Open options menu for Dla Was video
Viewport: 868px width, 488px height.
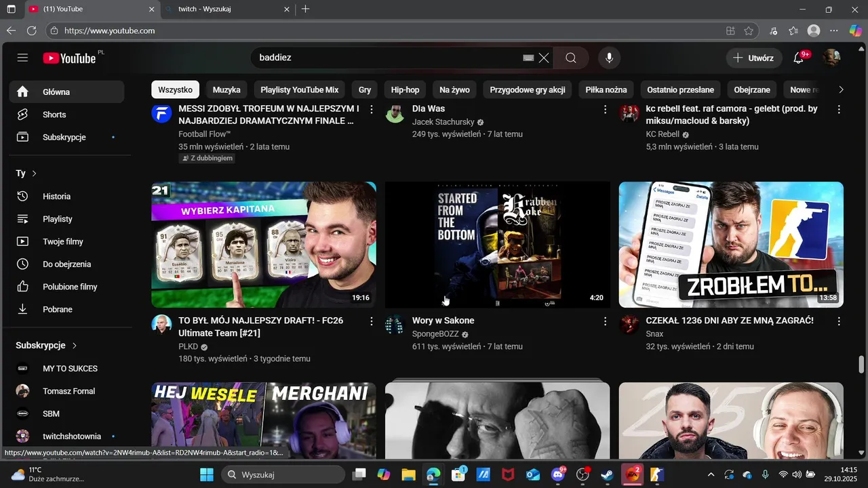[605, 109]
